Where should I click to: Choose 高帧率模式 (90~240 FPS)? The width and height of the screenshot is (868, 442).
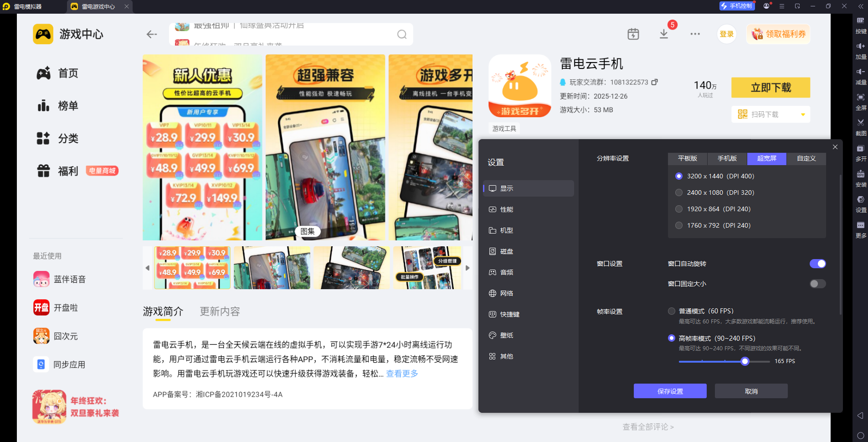(672, 338)
